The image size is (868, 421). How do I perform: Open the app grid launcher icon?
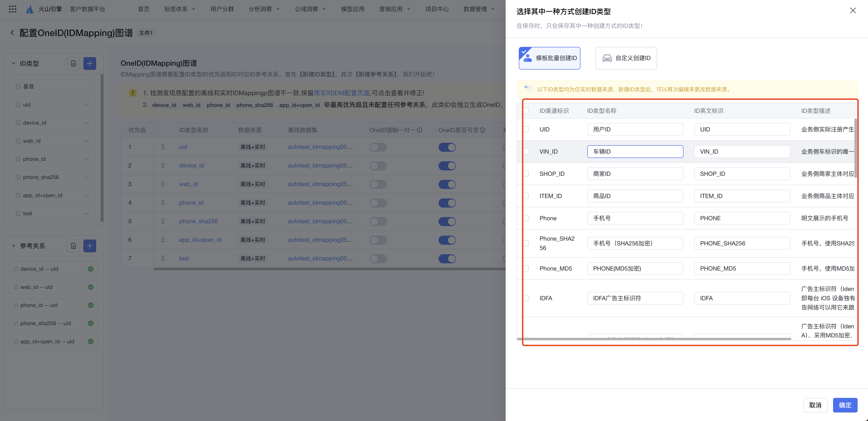tap(12, 9)
